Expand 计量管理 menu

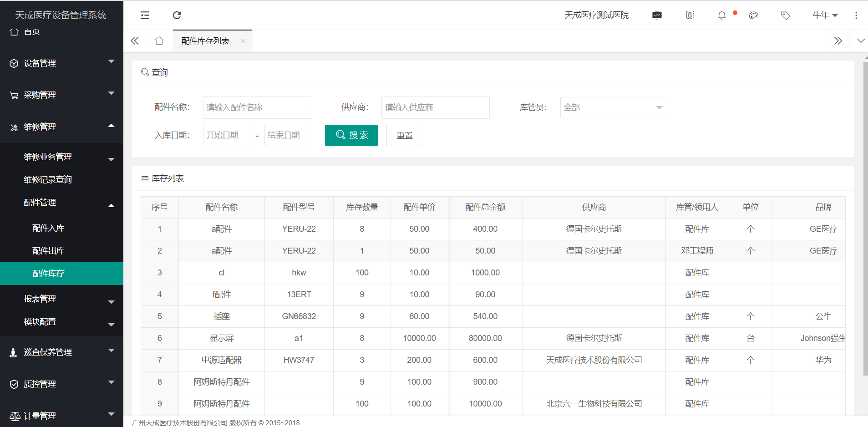(61, 413)
